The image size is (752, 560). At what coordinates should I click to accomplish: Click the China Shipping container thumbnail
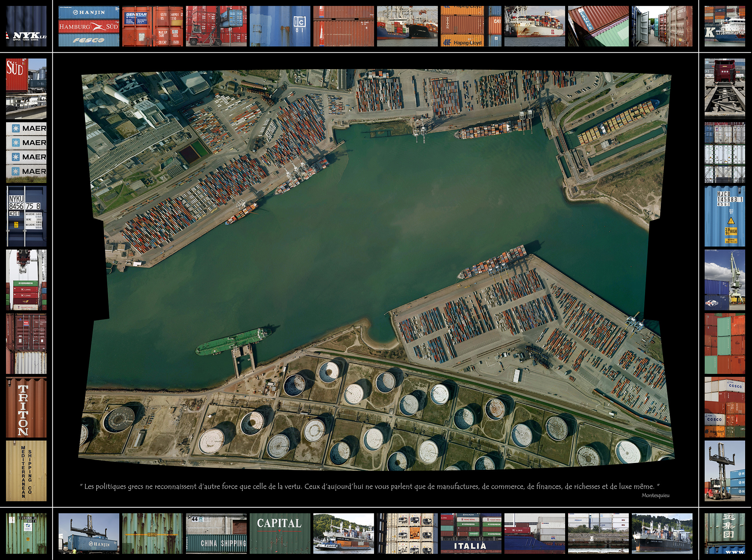coord(216,533)
